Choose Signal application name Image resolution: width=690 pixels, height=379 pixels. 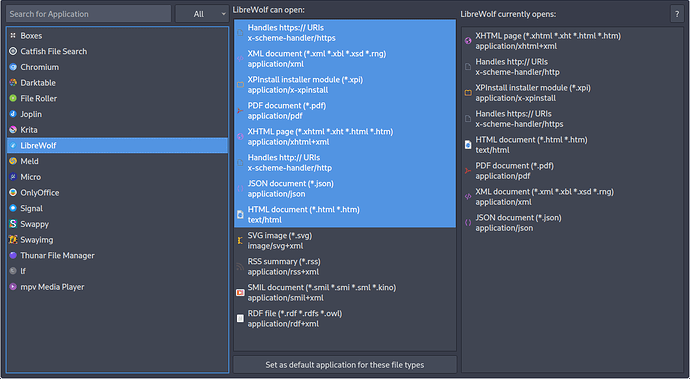point(31,208)
